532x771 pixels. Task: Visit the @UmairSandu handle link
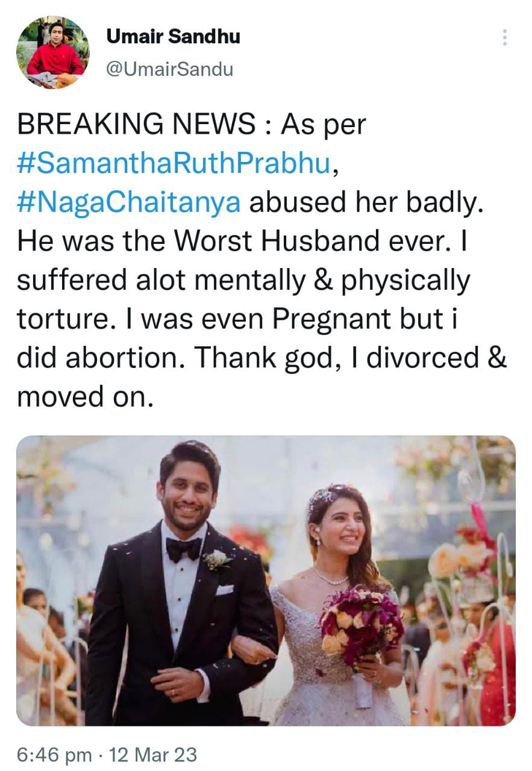click(x=169, y=69)
